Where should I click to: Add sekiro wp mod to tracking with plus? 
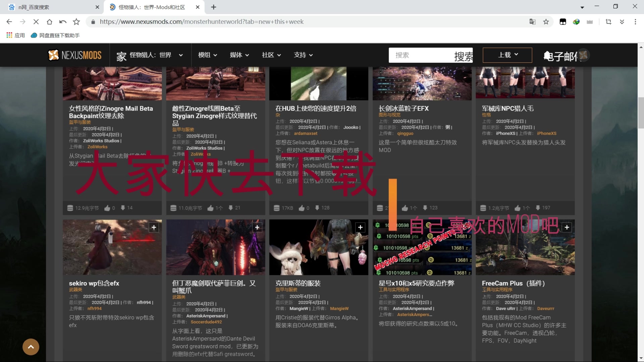tap(154, 228)
